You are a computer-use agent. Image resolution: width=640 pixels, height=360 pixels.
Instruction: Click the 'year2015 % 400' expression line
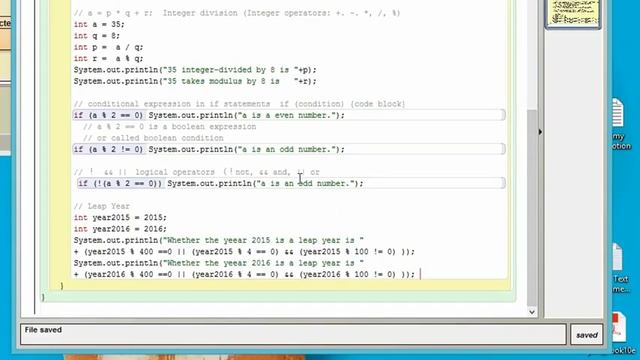coord(244,252)
